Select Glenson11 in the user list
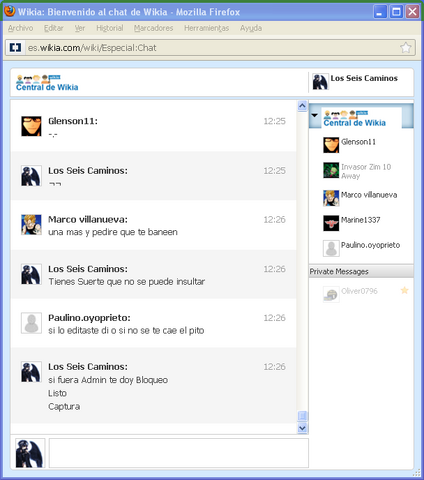Screen dimensions: 424x480 coord(358,142)
